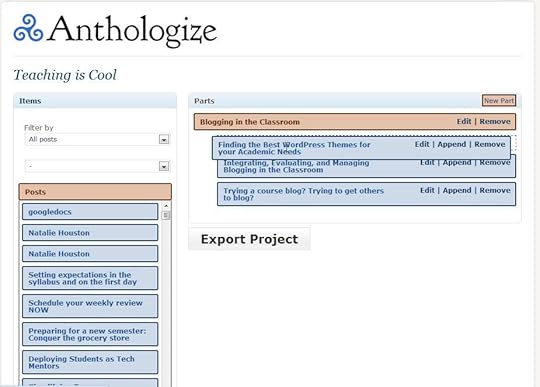Click the New Part button
Image resolution: width=540 pixels, height=387 pixels.
pos(498,101)
